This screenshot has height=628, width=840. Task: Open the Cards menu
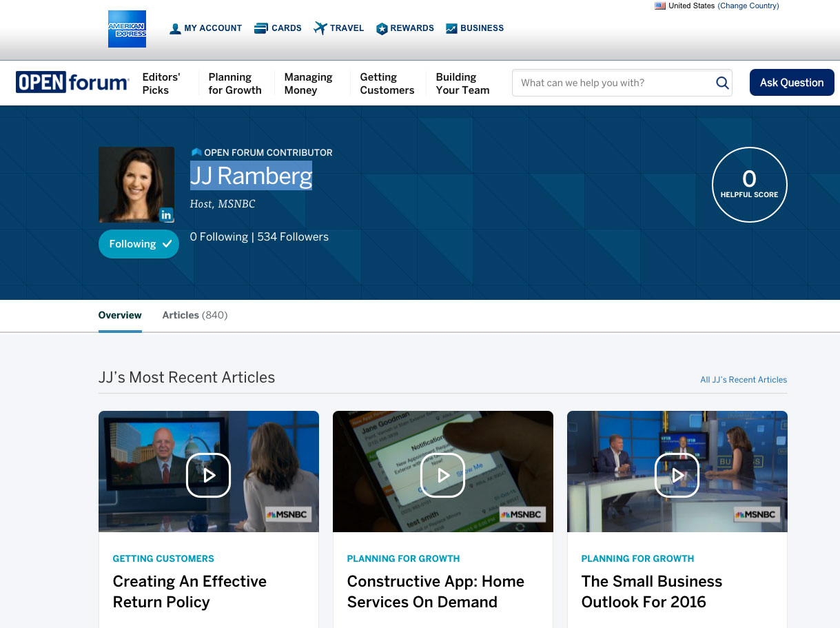pyautogui.click(x=278, y=28)
